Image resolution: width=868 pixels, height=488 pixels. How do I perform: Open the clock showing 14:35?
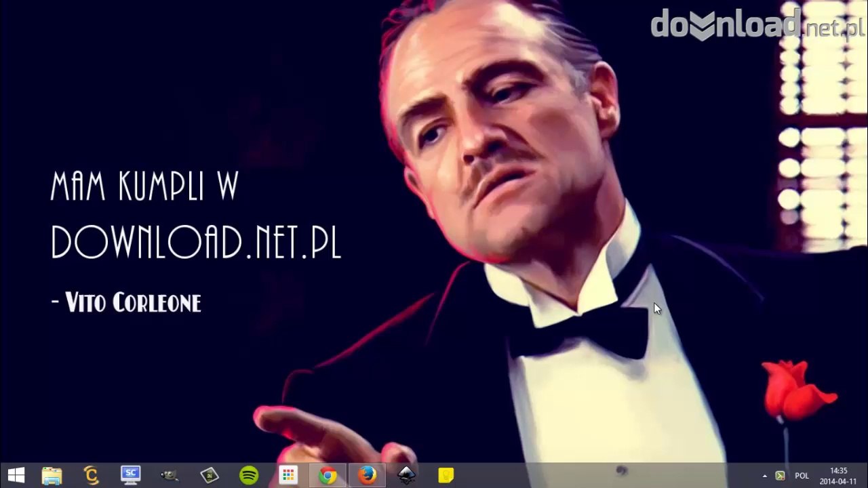pos(839,476)
